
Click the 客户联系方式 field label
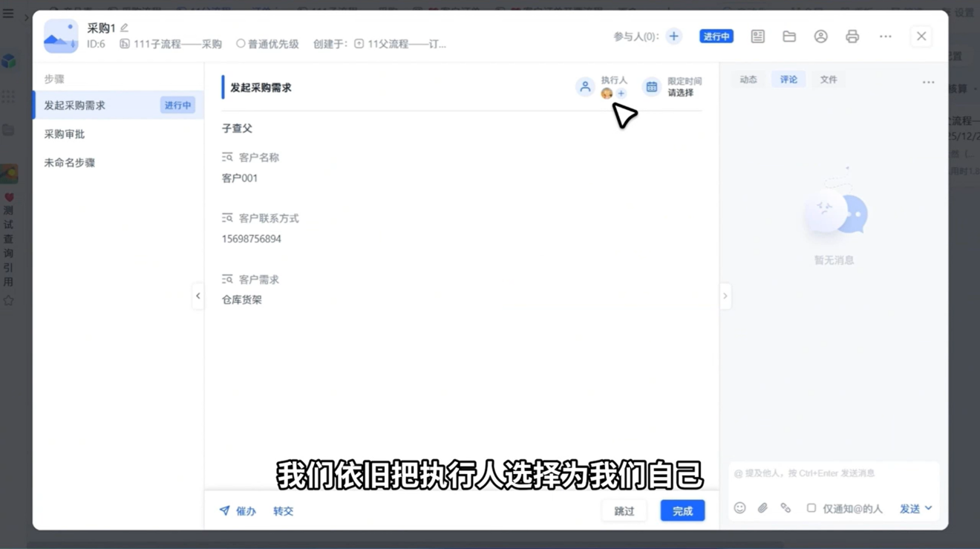[269, 218]
